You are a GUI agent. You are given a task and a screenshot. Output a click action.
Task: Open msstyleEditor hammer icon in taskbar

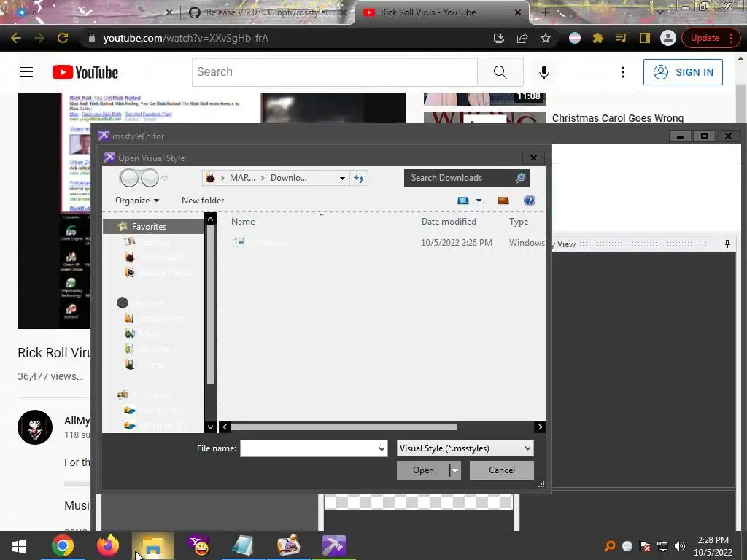[x=334, y=545]
